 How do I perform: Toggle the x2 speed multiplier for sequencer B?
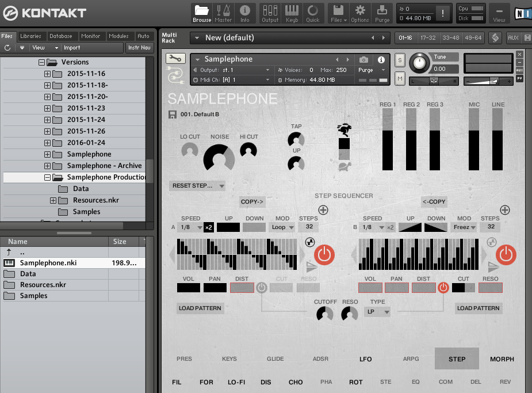[x=391, y=227]
